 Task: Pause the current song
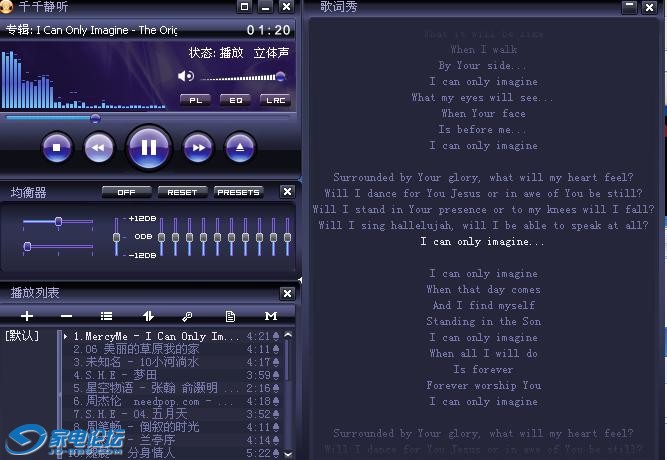click(148, 148)
